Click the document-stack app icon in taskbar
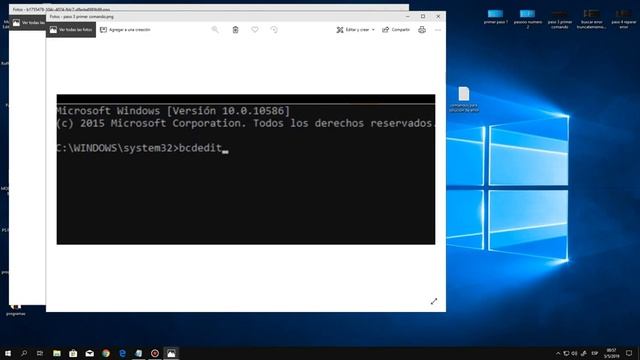This screenshot has height=360, width=640. click(x=138, y=353)
